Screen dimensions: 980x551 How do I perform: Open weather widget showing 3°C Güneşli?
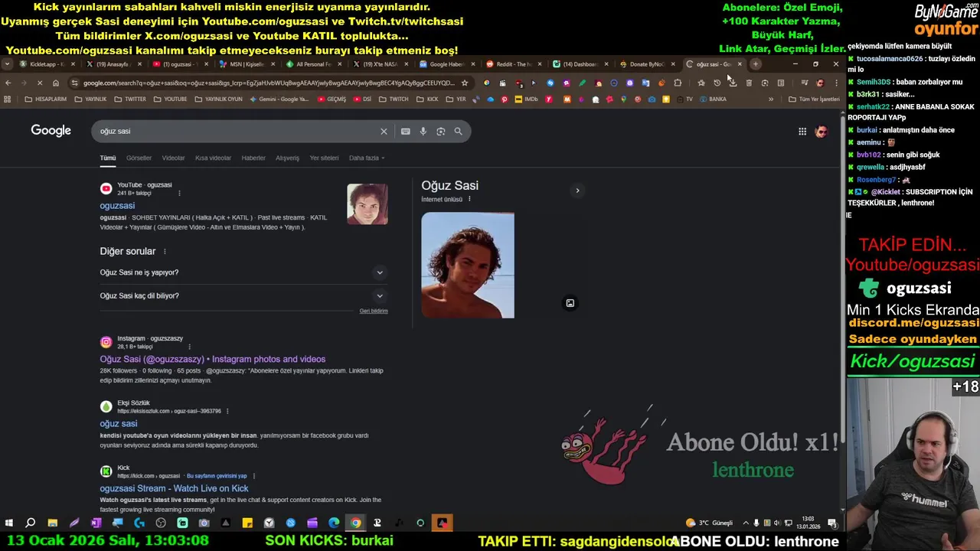(710, 523)
